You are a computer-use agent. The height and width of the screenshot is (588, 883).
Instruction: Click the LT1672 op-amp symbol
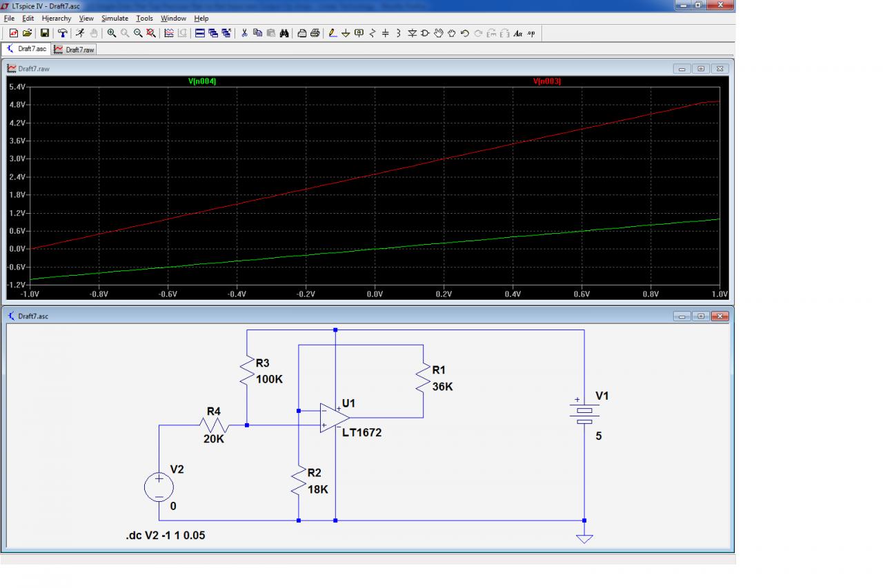(334, 418)
